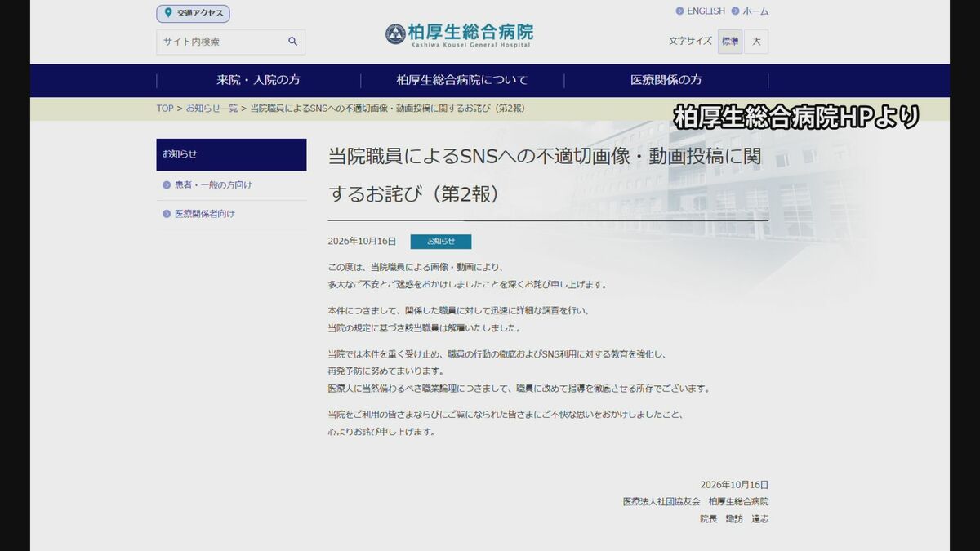The width and height of the screenshot is (980, 551).
Task: Focus the サイト内検索 input field
Action: click(230, 42)
